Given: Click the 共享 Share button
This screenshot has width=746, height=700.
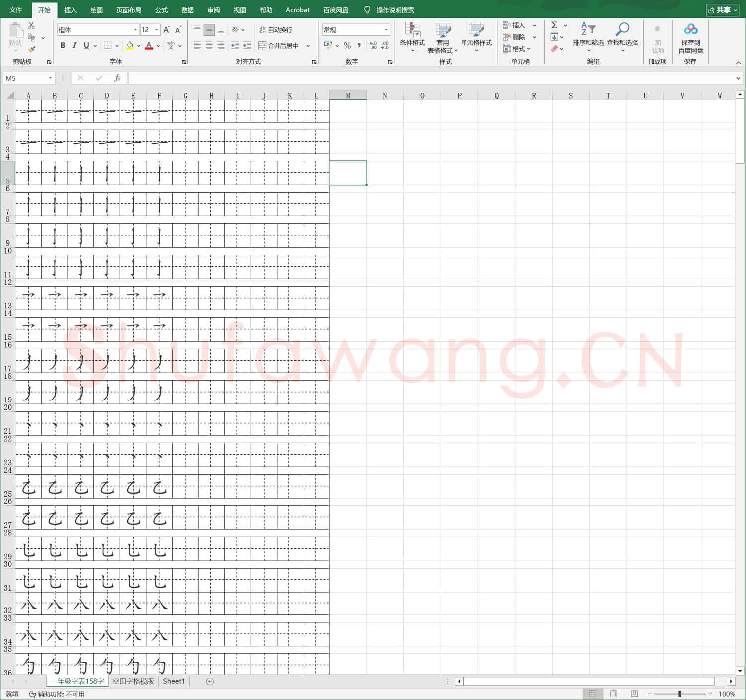Looking at the screenshot, I should (723, 10).
